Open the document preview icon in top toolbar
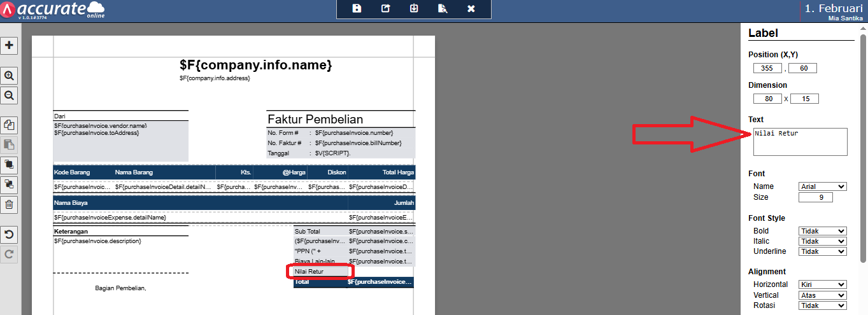868x315 pixels. point(443,9)
